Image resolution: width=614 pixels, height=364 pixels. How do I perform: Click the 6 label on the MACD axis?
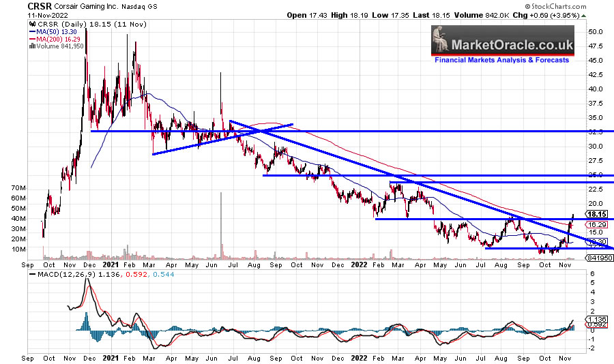coord(592,273)
